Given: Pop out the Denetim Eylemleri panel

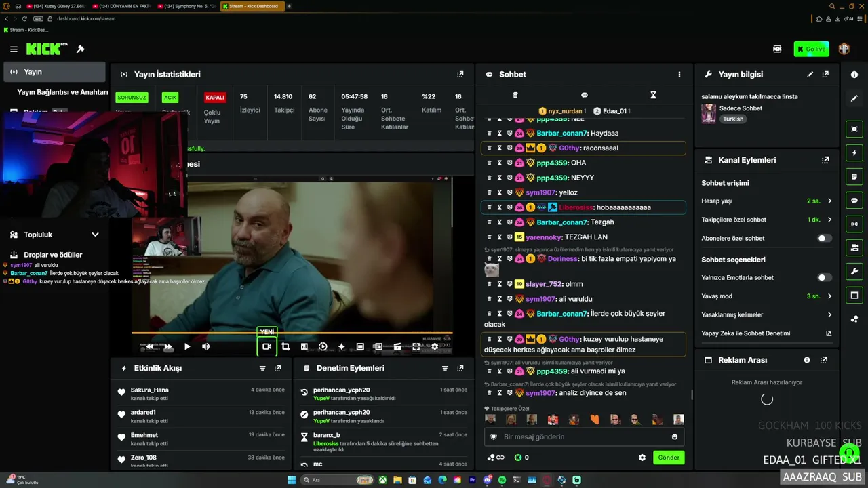Looking at the screenshot, I should pos(460,368).
